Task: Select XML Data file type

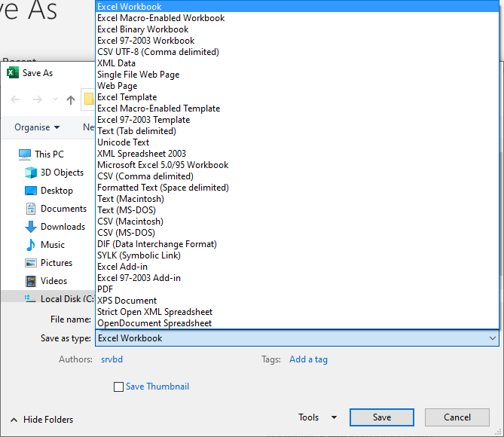Action: (298, 63)
